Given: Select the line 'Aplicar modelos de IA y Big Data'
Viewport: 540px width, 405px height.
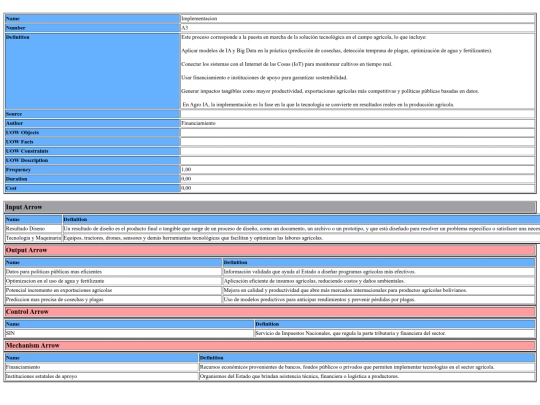Looking at the screenshot, I should (336, 51).
